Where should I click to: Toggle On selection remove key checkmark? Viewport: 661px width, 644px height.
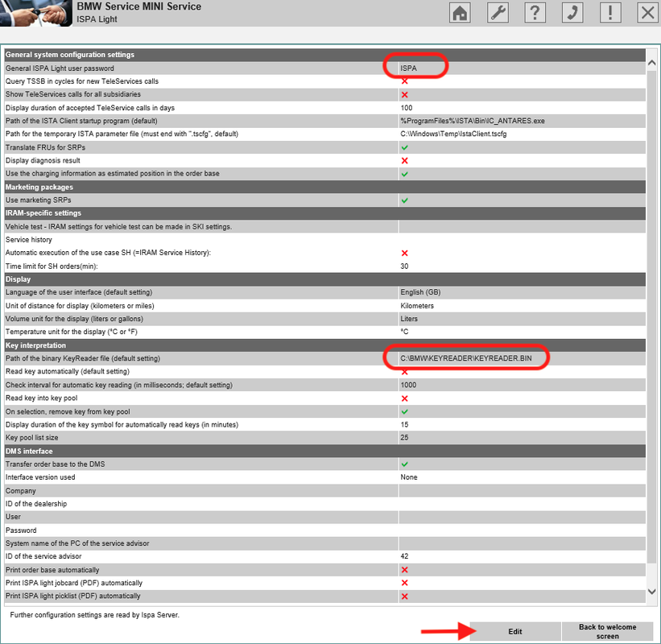point(404,412)
